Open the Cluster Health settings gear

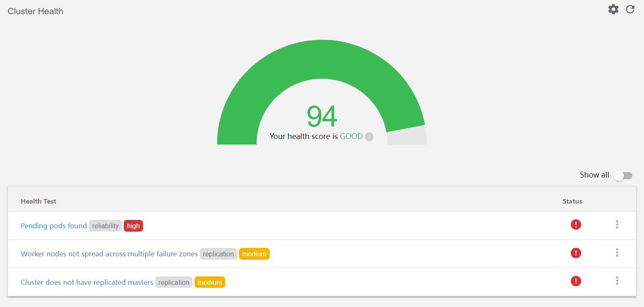click(613, 9)
